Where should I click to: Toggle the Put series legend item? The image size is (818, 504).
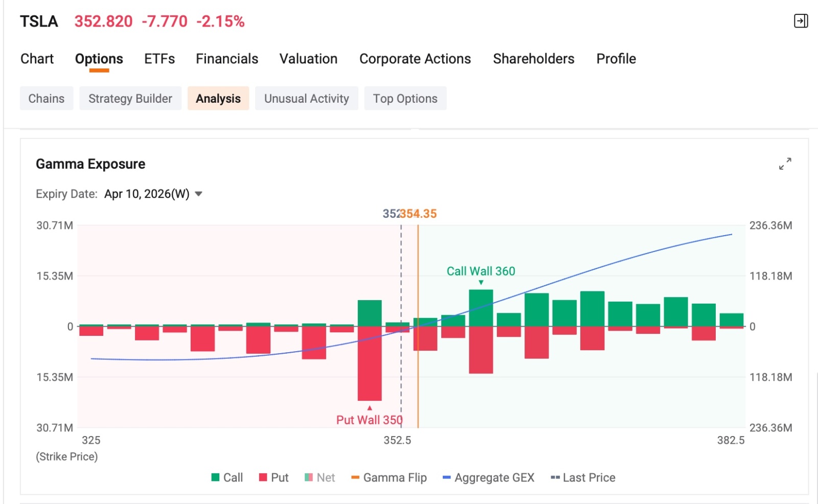[x=274, y=477]
